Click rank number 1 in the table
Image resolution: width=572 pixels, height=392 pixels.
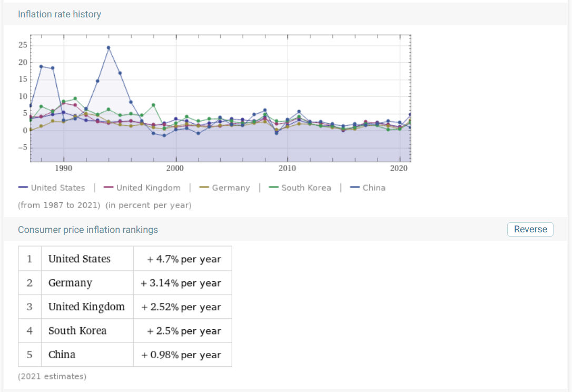pyautogui.click(x=29, y=259)
